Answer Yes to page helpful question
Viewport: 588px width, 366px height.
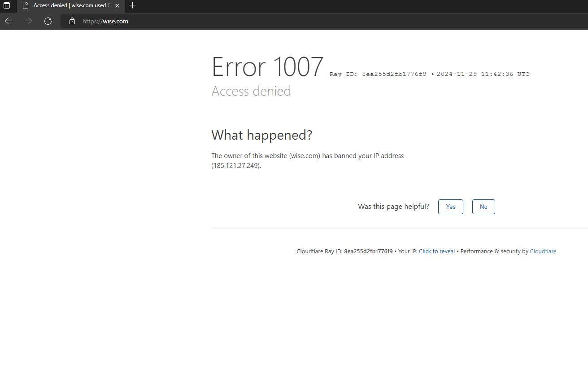[x=451, y=207]
